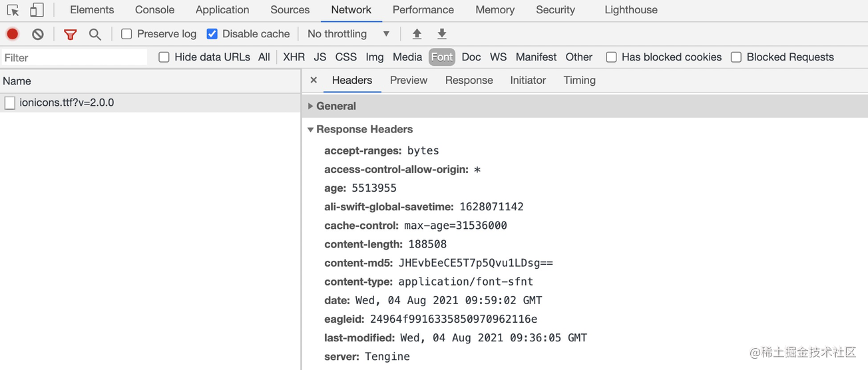Click the inspect element cursor icon
This screenshot has height=370, width=868.
pyautogui.click(x=13, y=10)
